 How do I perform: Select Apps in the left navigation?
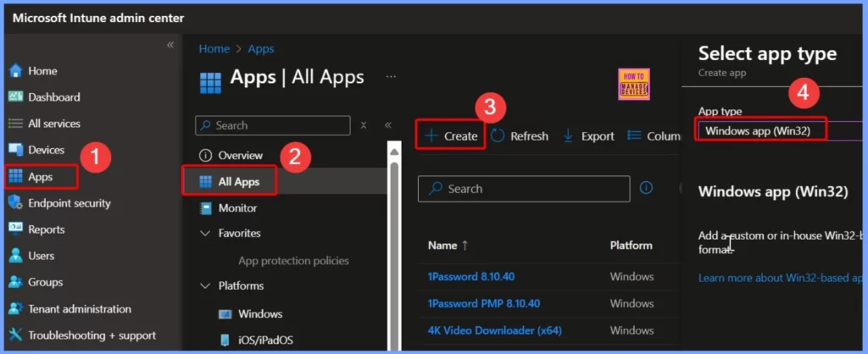41,177
